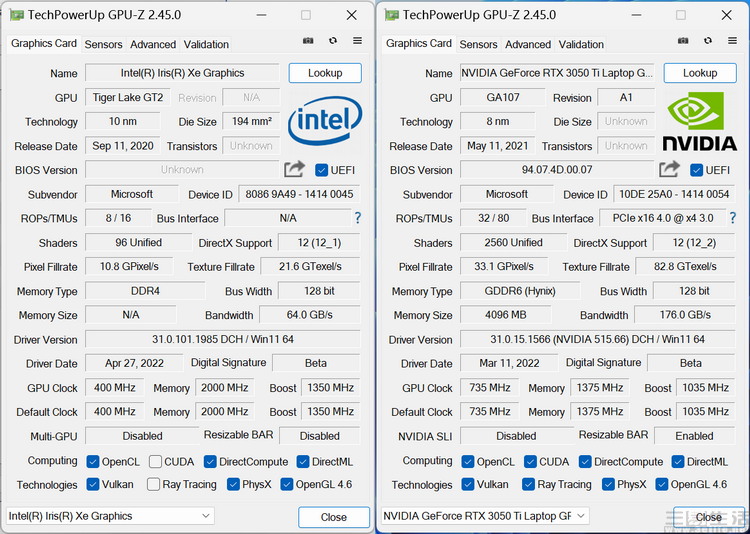Click the camera icon in NVIDIA window
This screenshot has height=534, width=750.
pyautogui.click(x=683, y=41)
